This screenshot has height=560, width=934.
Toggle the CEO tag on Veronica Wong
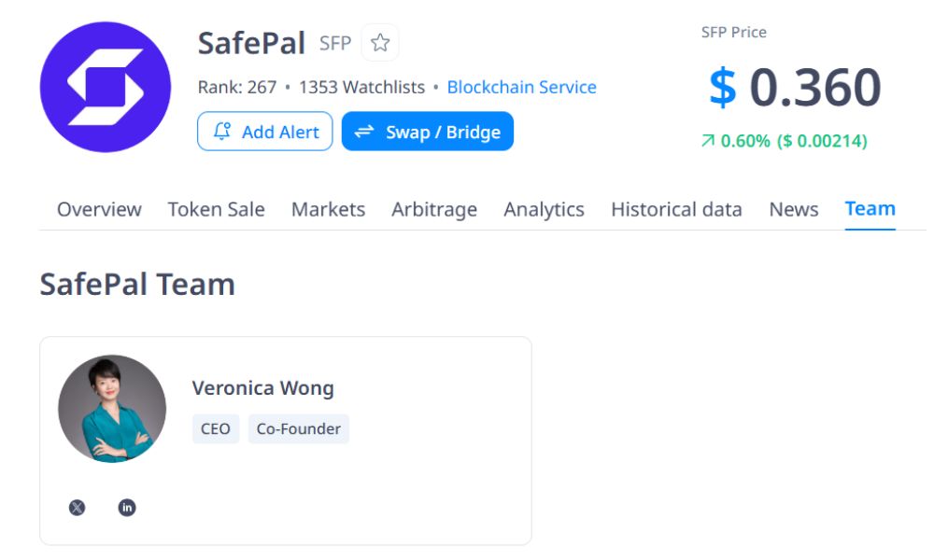point(216,428)
